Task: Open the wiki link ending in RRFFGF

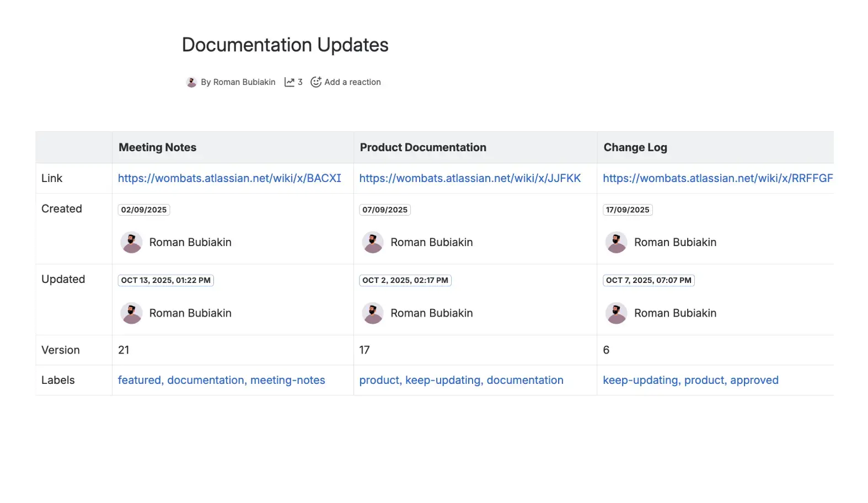Action: [x=718, y=178]
